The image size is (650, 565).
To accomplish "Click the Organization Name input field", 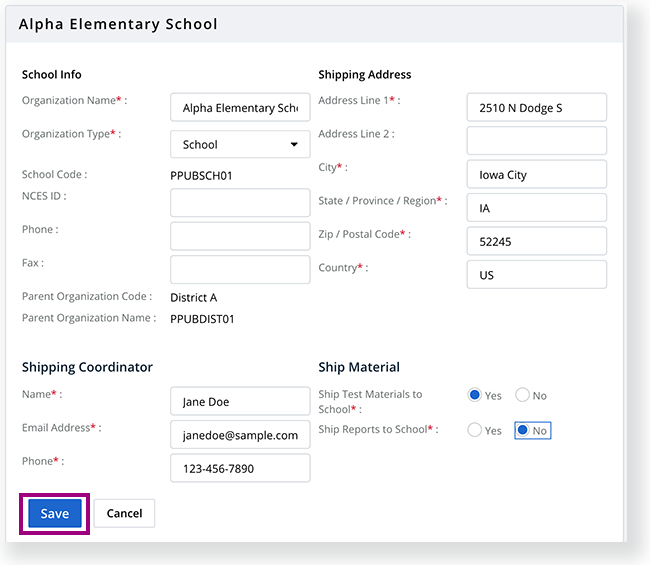I will pos(240,107).
